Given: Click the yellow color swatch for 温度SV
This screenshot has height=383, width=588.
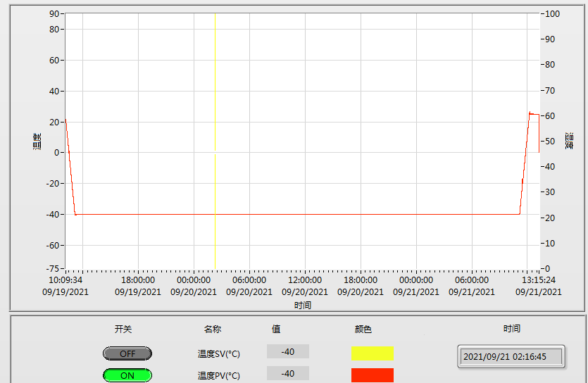Looking at the screenshot, I should click(x=373, y=353).
